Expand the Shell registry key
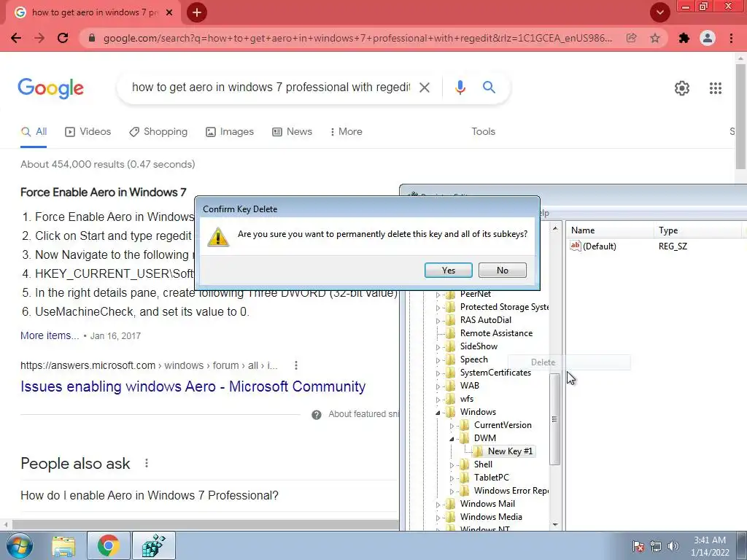Image resolution: width=747 pixels, height=560 pixels. click(452, 464)
